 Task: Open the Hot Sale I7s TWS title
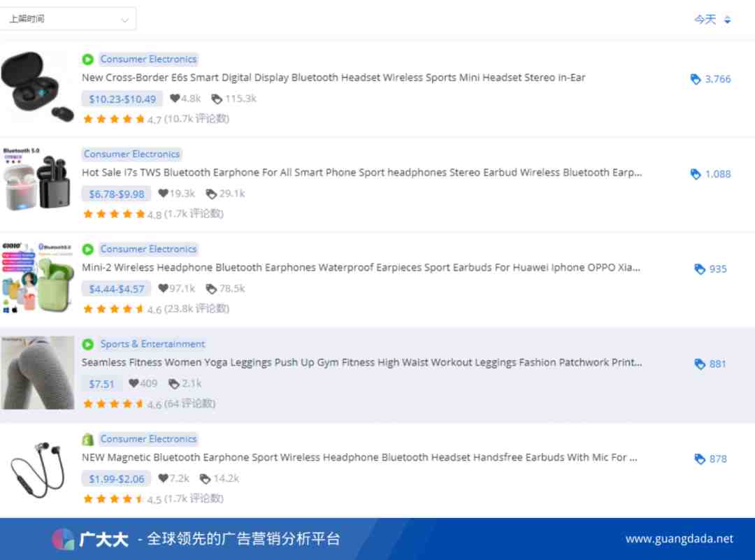361,173
